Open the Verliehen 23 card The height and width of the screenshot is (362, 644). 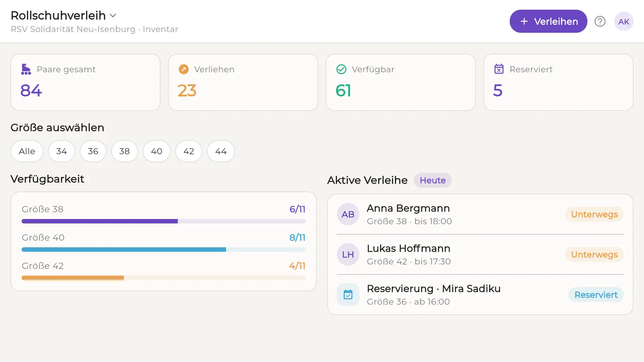(x=243, y=82)
